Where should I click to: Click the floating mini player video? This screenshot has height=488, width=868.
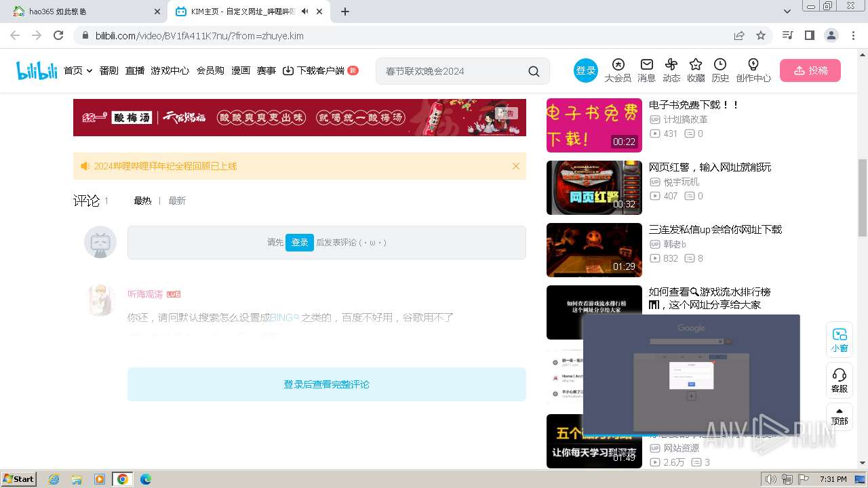pyautogui.click(x=691, y=375)
